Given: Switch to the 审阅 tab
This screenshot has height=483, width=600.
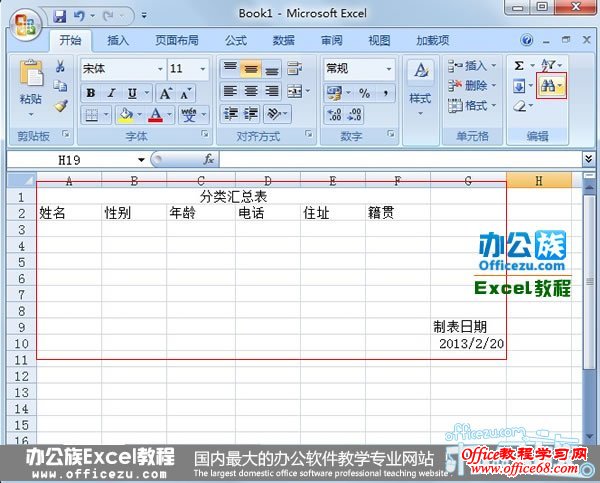Looking at the screenshot, I should [331, 41].
